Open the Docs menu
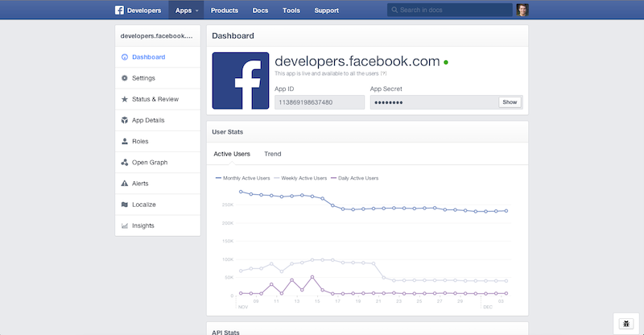The height and width of the screenshot is (335, 644). click(260, 10)
